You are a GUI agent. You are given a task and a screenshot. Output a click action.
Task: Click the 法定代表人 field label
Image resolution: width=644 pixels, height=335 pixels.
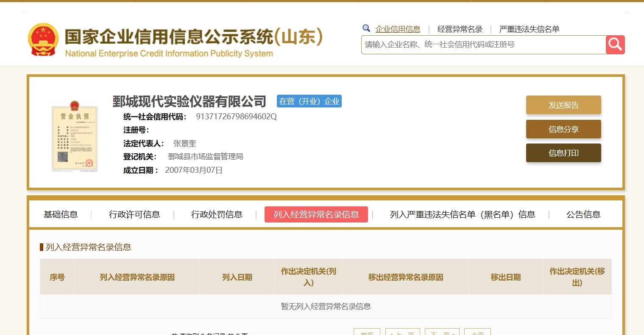click(144, 144)
